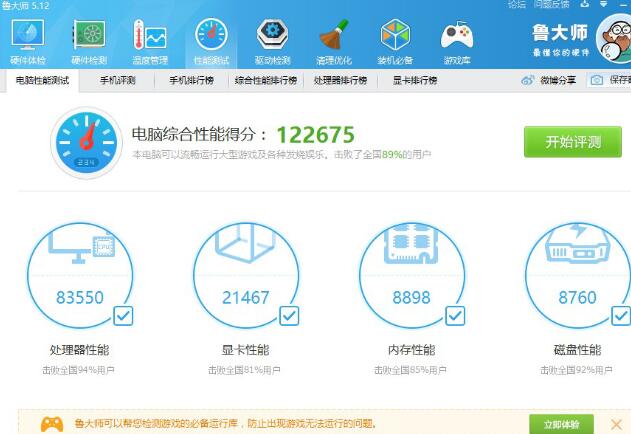Viewport: 631px width, 434px height.
Task: Switch to 手机评测 tab
Action: (x=118, y=81)
